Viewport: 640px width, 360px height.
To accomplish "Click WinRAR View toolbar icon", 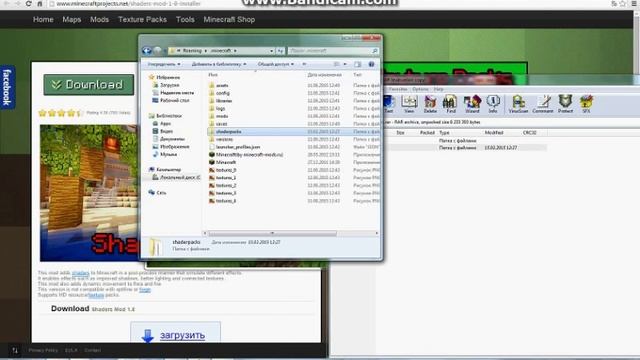I will click(409, 104).
